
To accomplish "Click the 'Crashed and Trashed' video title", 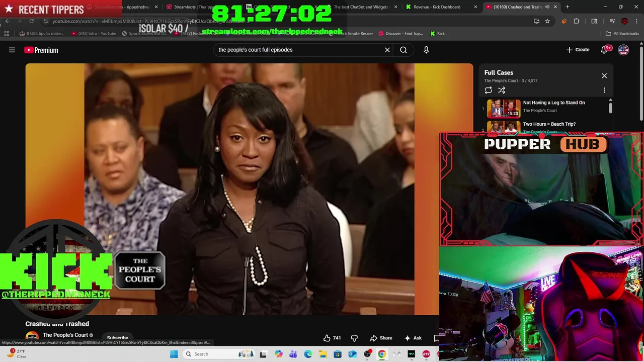I will pyautogui.click(x=57, y=324).
